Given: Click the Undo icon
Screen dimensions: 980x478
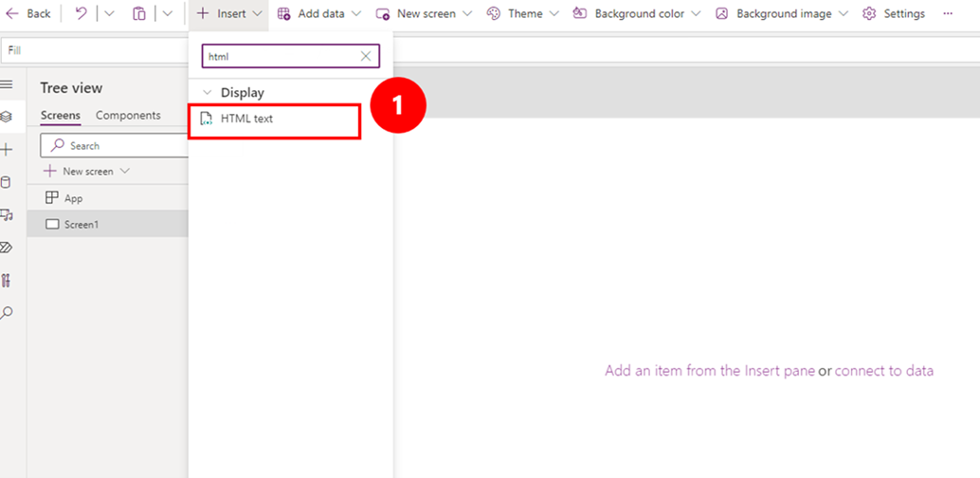Looking at the screenshot, I should 81,14.
